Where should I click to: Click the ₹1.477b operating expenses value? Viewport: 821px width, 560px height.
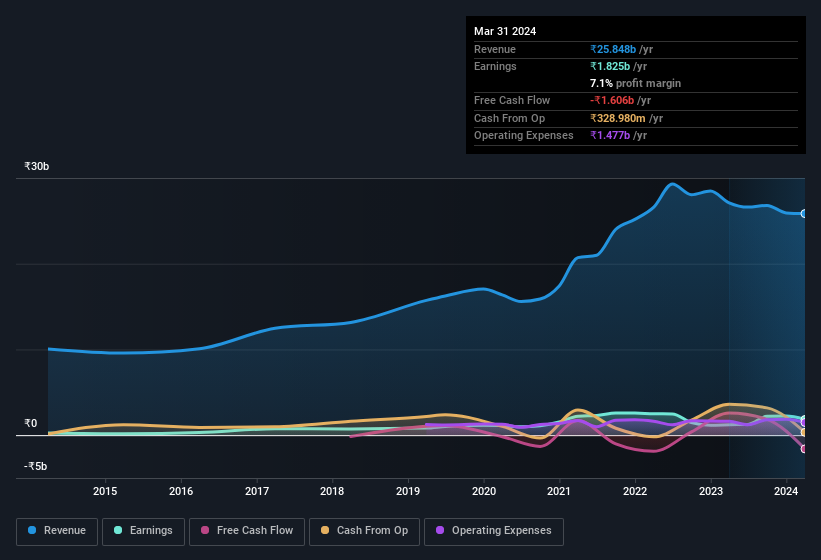610,136
